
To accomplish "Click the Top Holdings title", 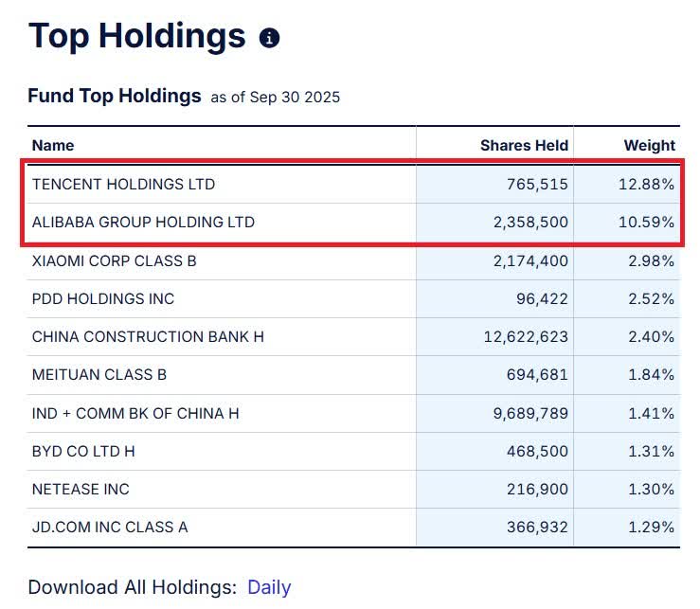I will [x=137, y=36].
